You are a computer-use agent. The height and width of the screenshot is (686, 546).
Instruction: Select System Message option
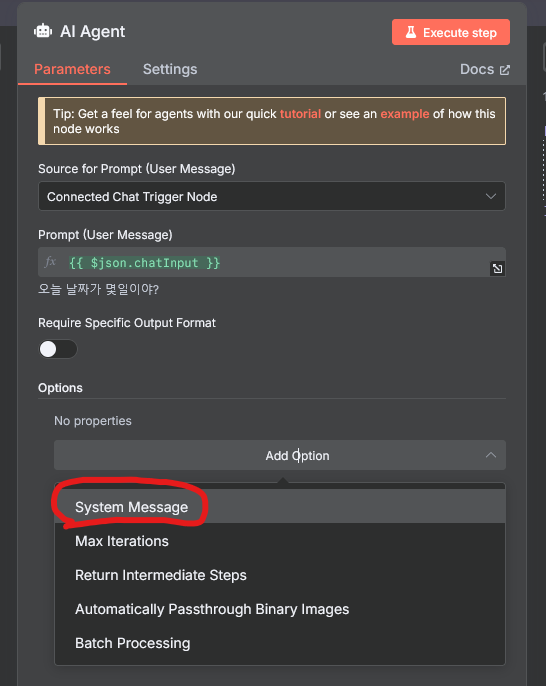(280, 507)
